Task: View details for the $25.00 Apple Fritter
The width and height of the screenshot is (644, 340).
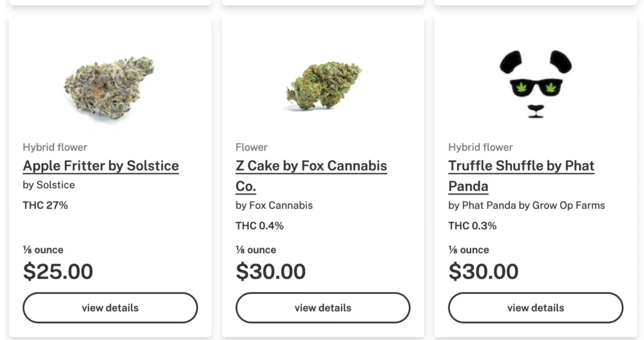Action: click(x=110, y=308)
